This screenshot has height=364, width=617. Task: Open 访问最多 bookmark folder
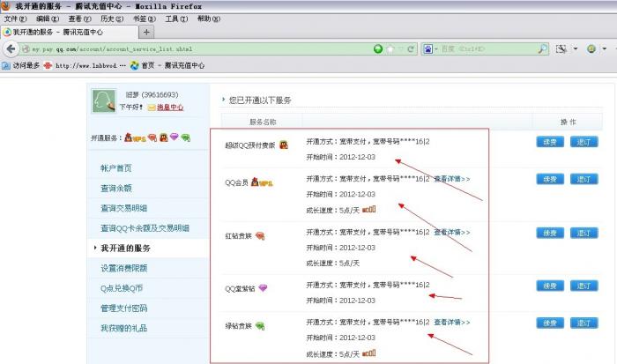tap(21, 65)
